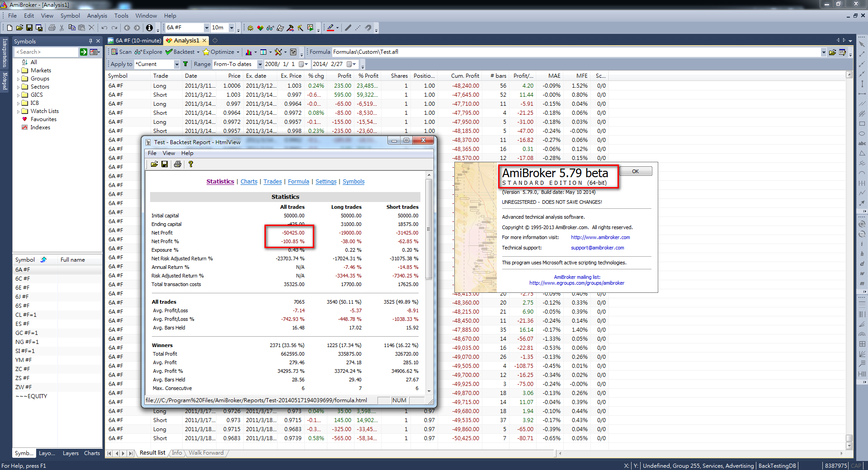Click the Print icon in main toolbar
The height and width of the screenshot is (470, 868).
click(x=52, y=28)
